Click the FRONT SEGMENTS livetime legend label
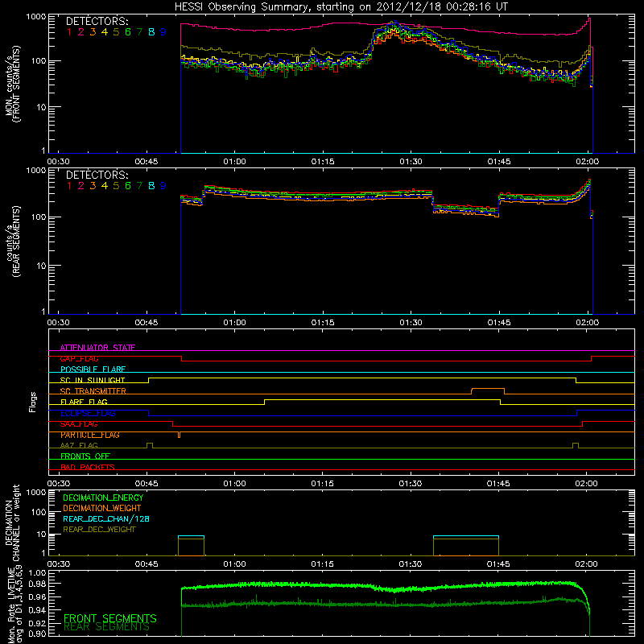The width and height of the screenshot is (644, 644). (110, 618)
